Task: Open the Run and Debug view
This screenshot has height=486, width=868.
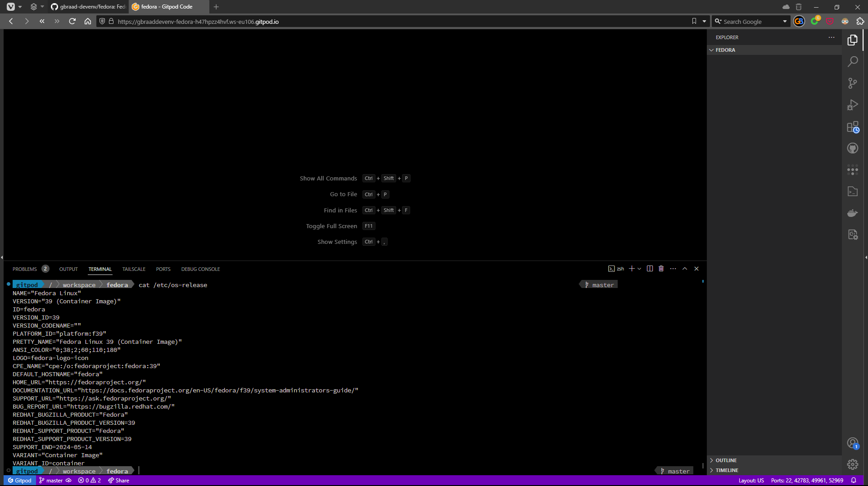Action: click(x=853, y=105)
